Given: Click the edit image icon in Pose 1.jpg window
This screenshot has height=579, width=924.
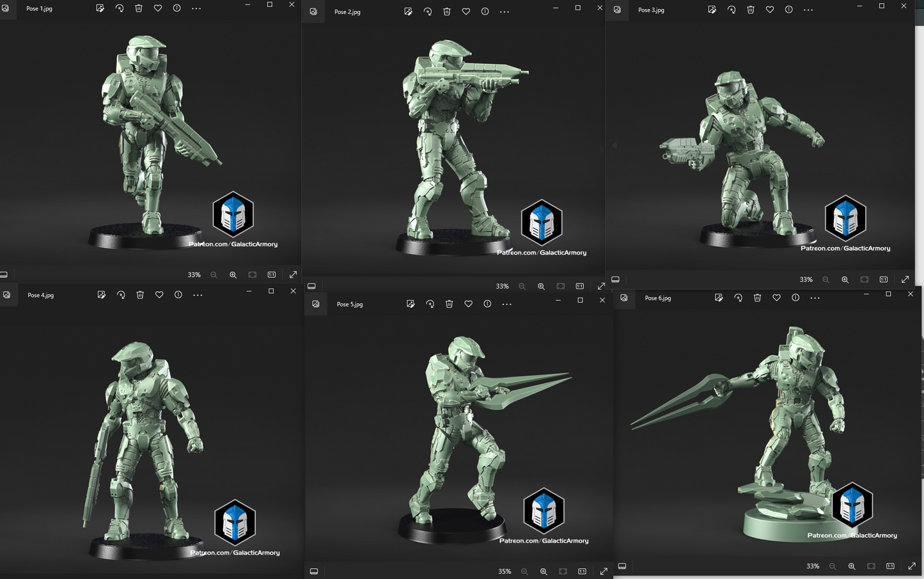Looking at the screenshot, I should (x=100, y=8).
